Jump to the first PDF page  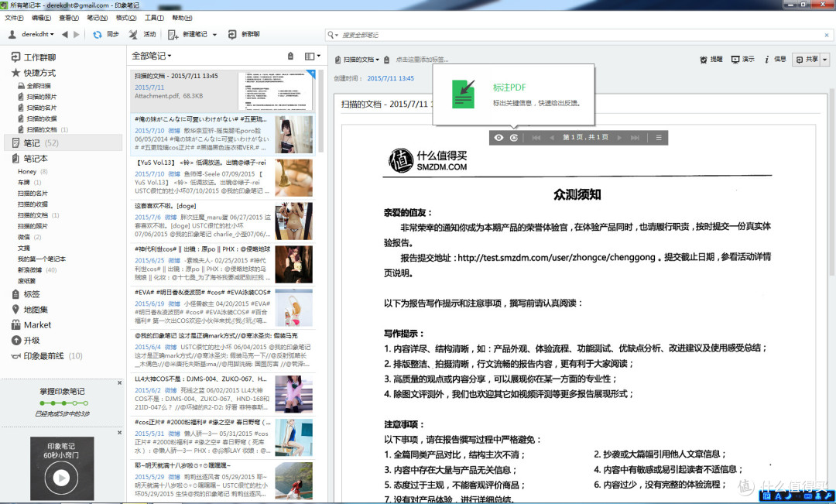click(x=536, y=138)
